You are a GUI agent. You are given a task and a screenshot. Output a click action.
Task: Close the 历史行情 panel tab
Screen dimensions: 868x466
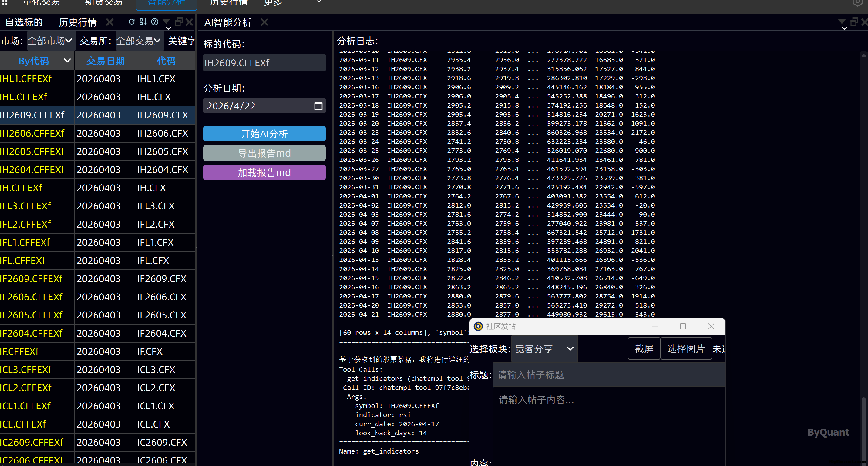(110, 22)
